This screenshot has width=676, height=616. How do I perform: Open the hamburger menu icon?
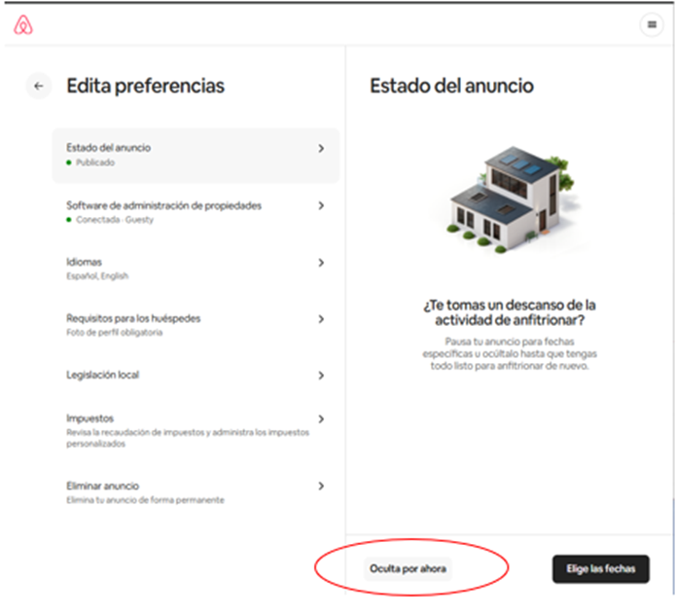[x=652, y=24]
